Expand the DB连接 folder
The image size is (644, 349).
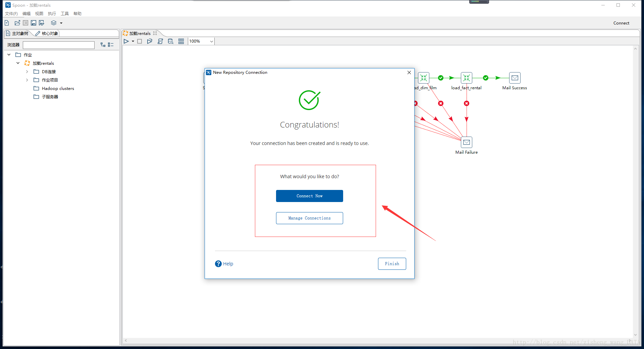click(27, 71)
